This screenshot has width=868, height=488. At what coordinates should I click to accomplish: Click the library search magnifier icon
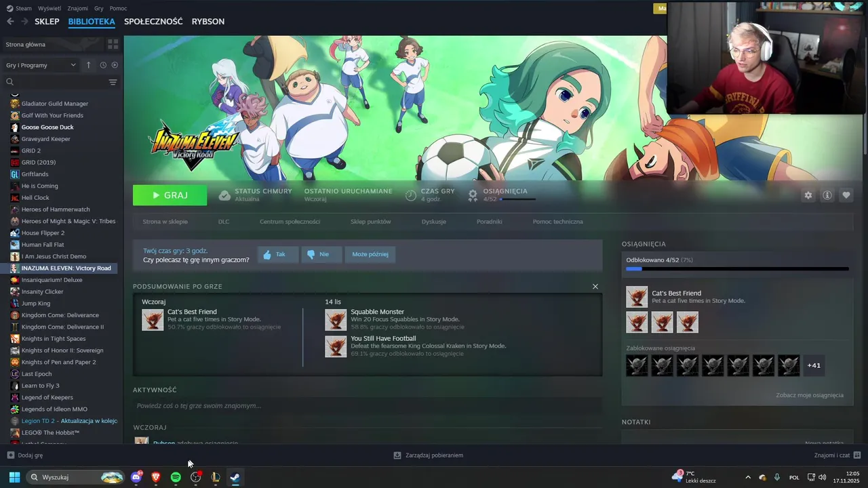pos(10,82)
